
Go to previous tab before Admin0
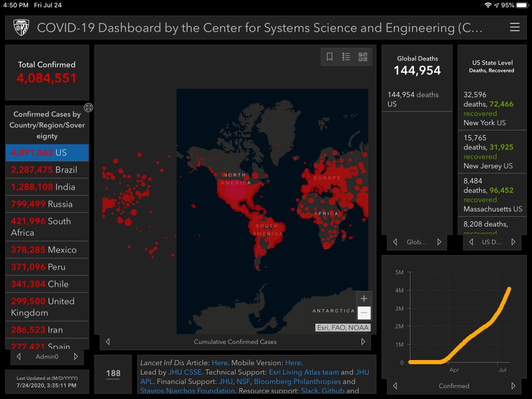tap(19, 356)
